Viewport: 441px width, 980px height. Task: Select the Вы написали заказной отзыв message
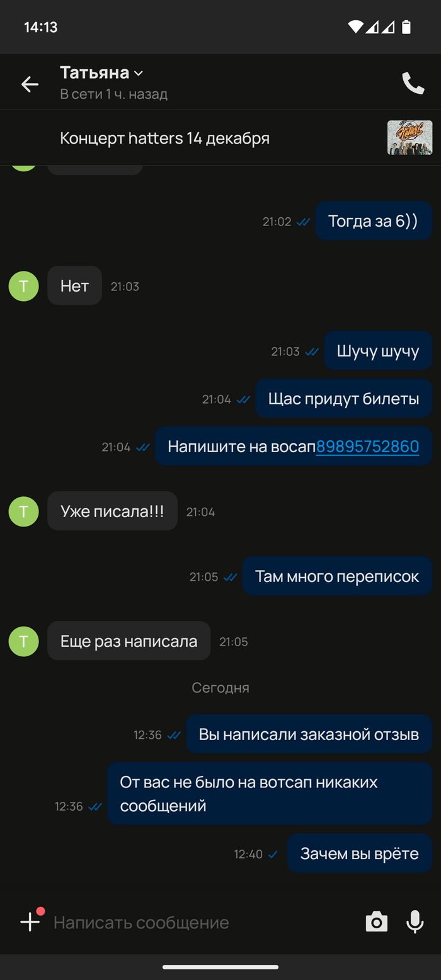pos(309,734)
